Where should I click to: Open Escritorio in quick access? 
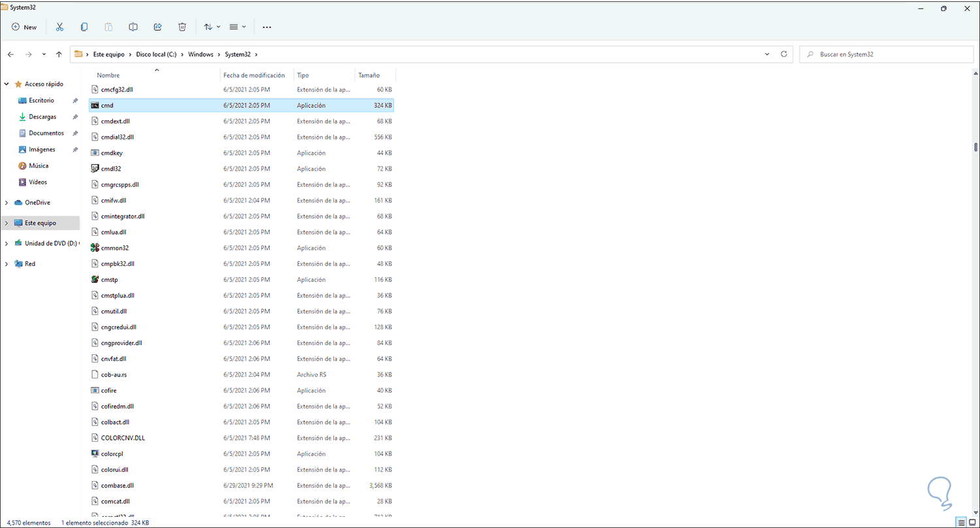[41, 101]
